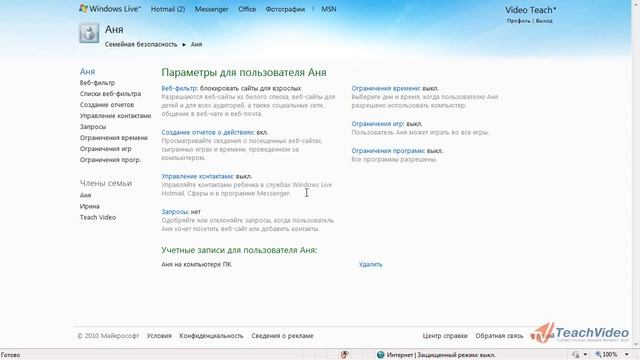Image resolution: width=640 pixels, height=360 pixels.
Task: Open Управление контактами setting in main panel
Action: (x=198, y=176)
